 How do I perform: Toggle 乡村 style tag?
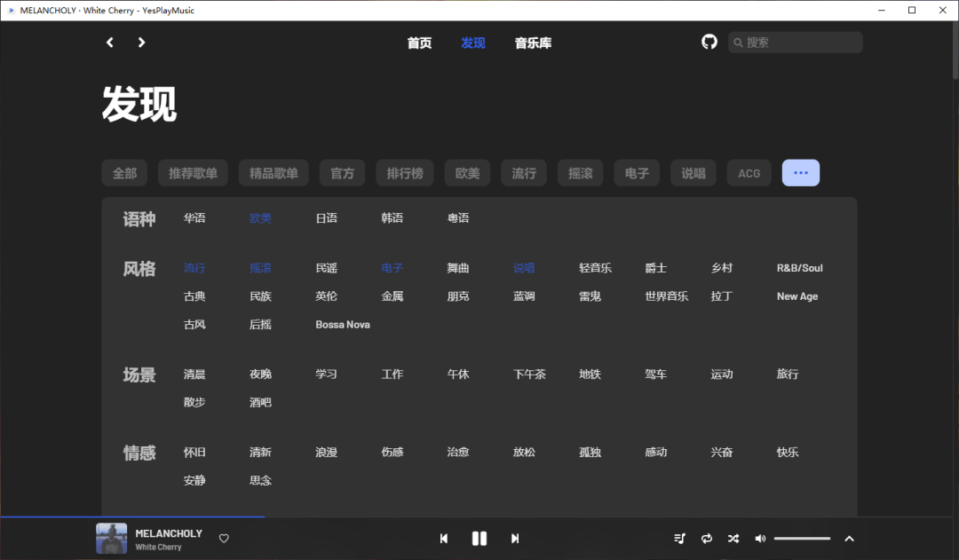coord(722,268)
